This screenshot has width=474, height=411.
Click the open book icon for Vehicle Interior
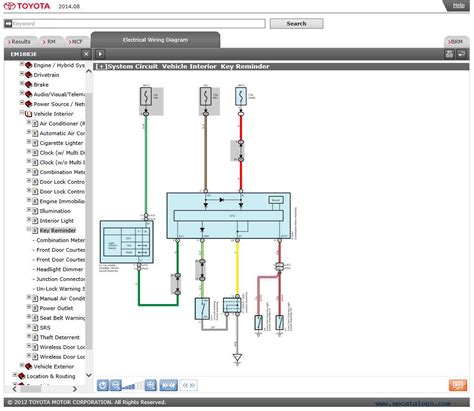click(29, 114)
